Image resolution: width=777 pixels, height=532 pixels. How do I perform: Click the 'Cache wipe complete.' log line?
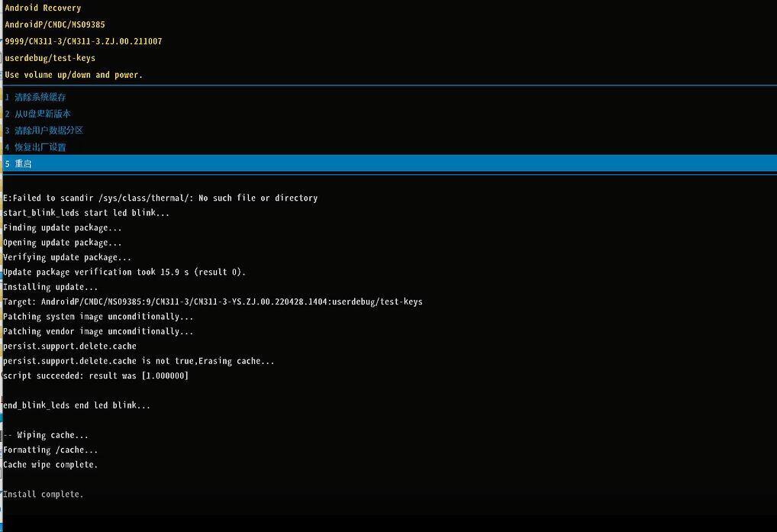click(x=50, y=465)
